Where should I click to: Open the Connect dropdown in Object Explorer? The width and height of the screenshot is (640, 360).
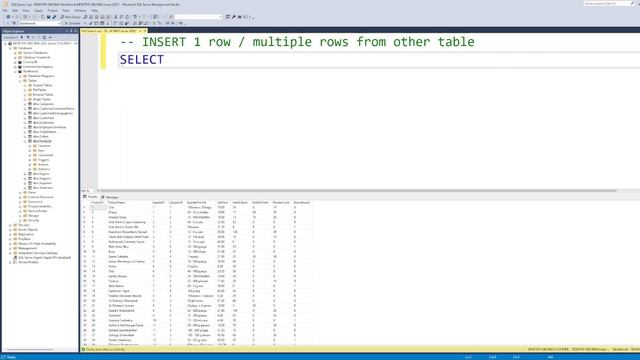(11, 38)
